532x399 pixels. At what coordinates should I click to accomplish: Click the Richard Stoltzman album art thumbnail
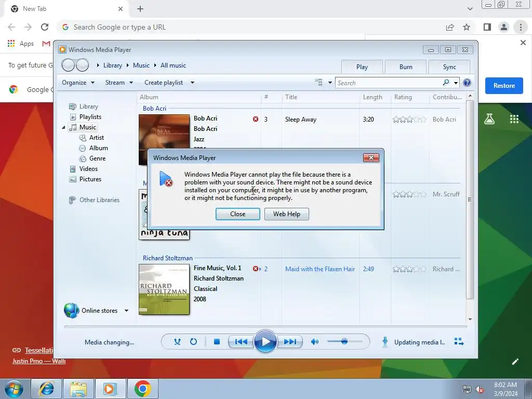point(164,289)
